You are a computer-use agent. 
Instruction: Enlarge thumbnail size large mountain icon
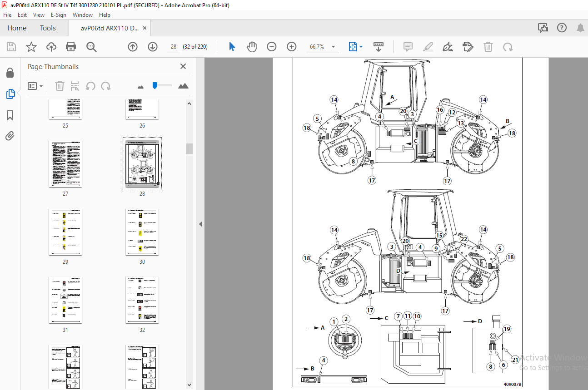(x=183, y=86)
